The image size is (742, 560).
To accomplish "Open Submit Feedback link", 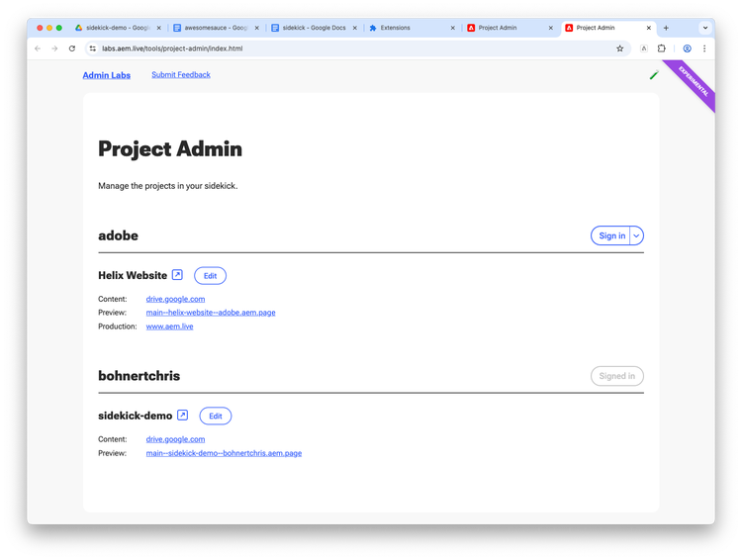I will (181, 75).
